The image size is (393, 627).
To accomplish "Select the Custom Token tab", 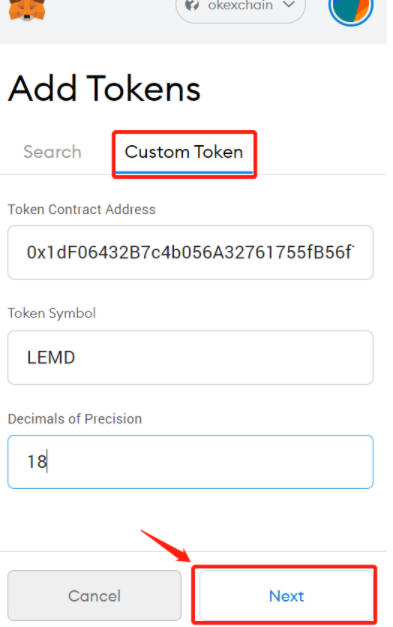I will [184, 152].
